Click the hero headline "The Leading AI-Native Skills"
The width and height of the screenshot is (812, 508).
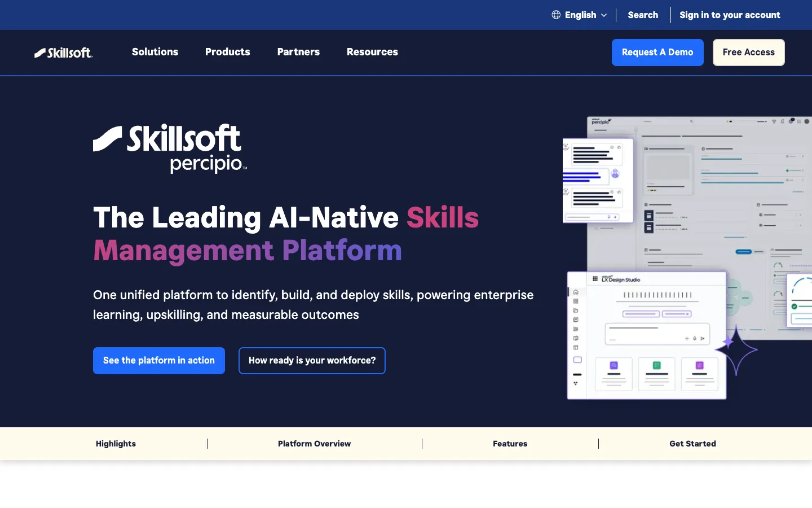pos(286,217)
